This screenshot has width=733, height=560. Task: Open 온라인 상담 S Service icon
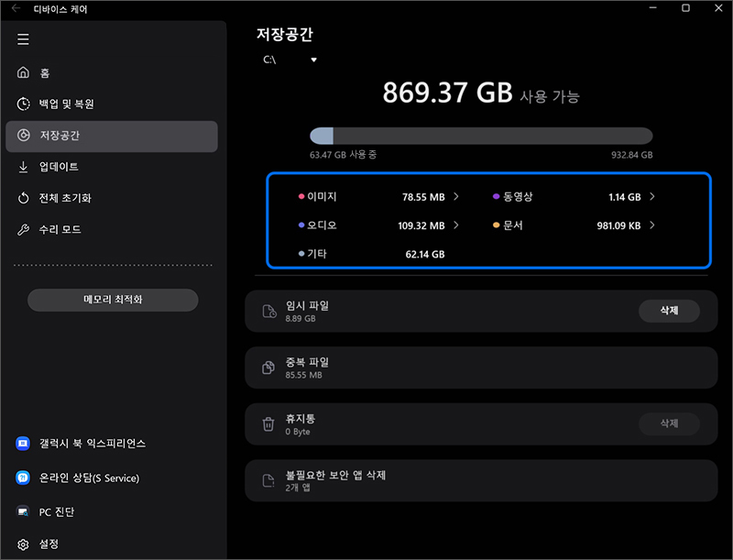(23, 478)
